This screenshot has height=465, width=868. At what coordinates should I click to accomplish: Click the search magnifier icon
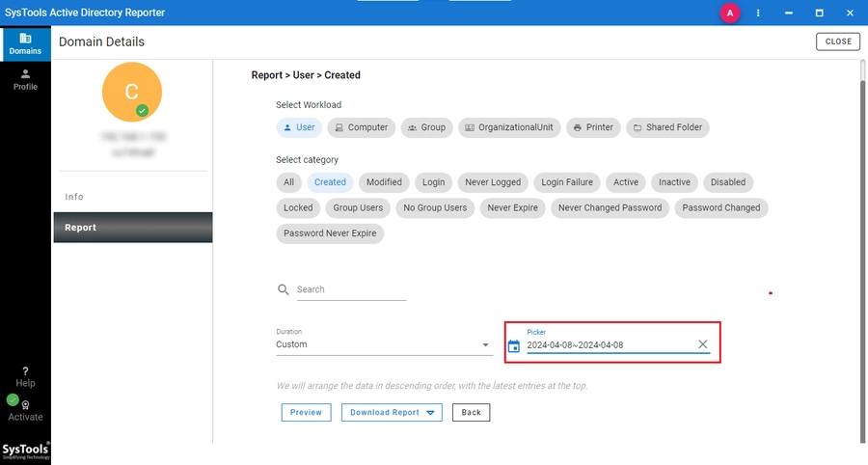coord(283,289)
